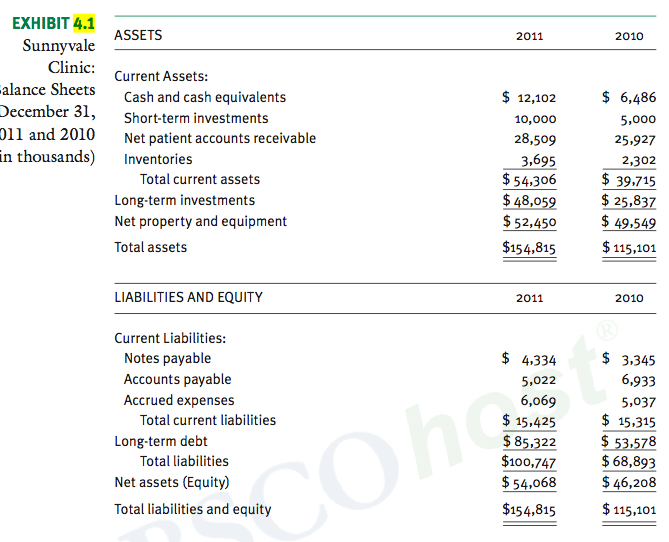Select the Current Liabilities: heading
This screenshot has height=542, width=669.
[x=170, y=338]
